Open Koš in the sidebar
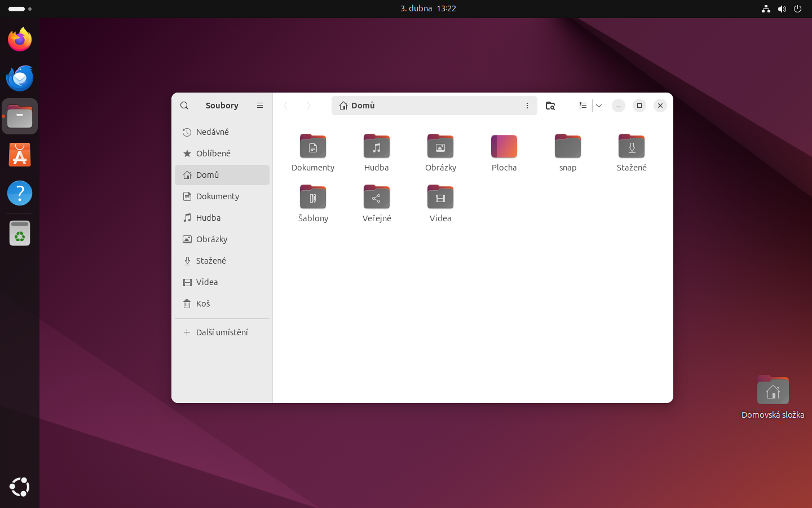This screenshot has height=508, width=812. [x=203, y=304]
